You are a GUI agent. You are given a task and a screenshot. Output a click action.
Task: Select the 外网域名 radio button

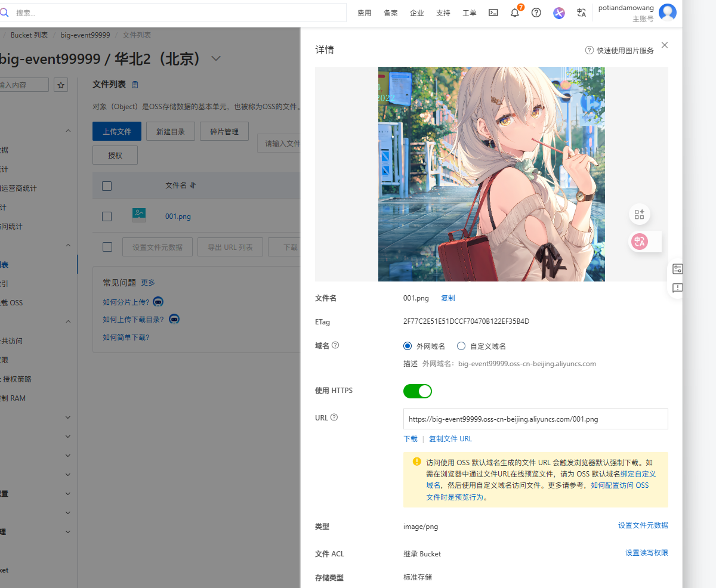(x=408, y=346)
